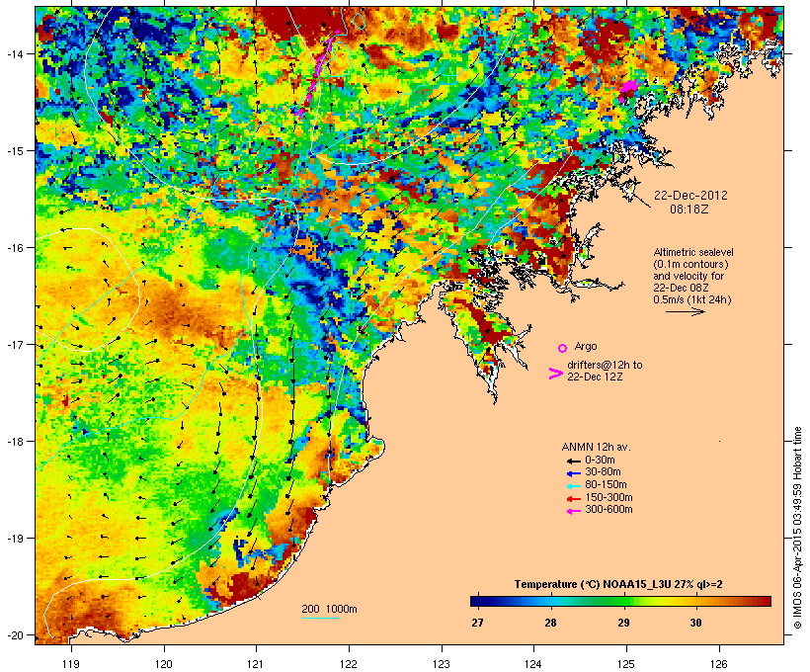
Task: Click latitude label '-20'
Action: coord(14,635)
